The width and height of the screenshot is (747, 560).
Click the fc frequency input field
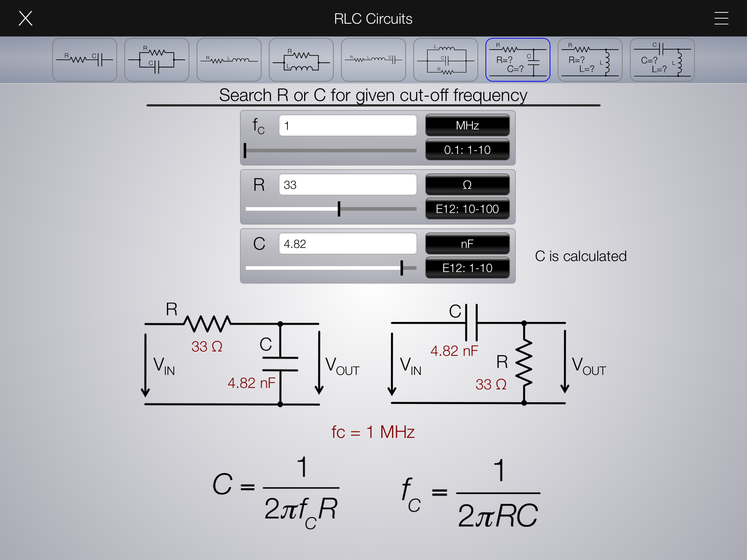click(348, 126)
